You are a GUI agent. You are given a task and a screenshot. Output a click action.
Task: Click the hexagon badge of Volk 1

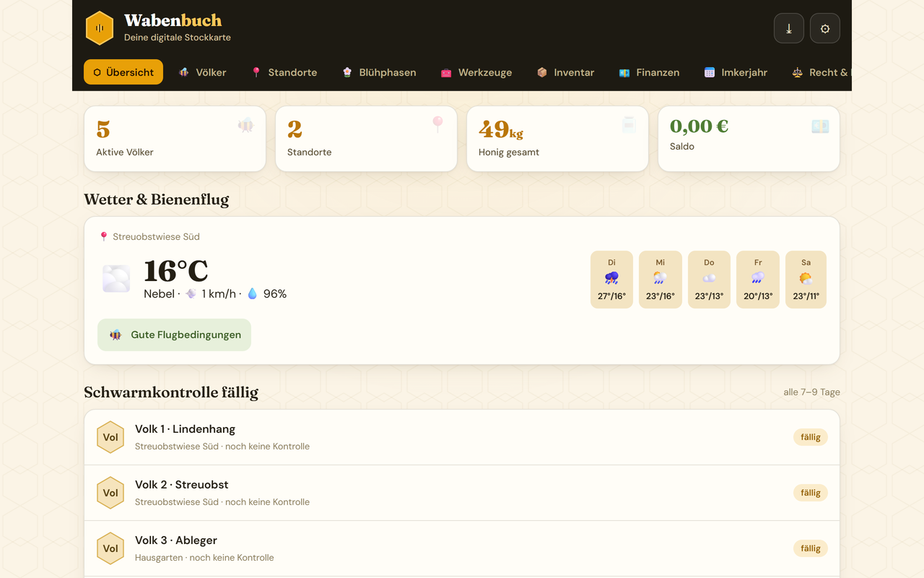(x=110, y=437)
